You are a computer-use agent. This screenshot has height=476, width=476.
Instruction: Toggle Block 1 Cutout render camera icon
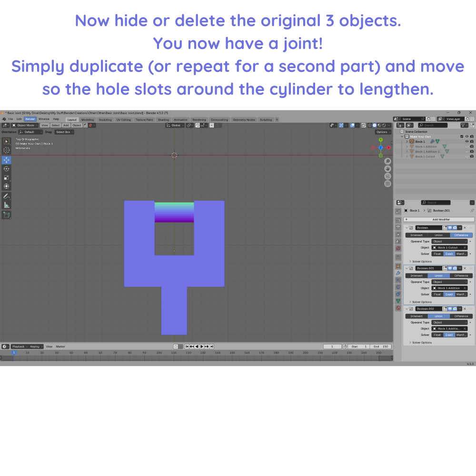472,157
